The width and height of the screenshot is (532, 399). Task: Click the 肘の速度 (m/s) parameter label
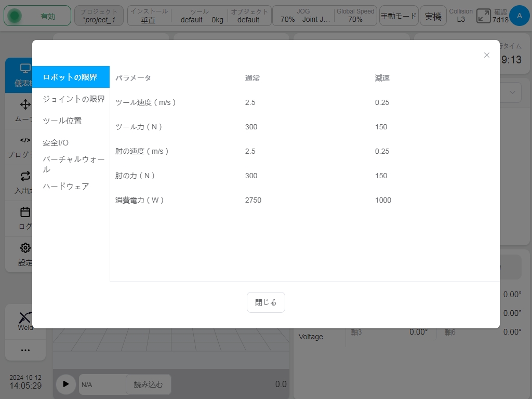[x=142, y=151]
